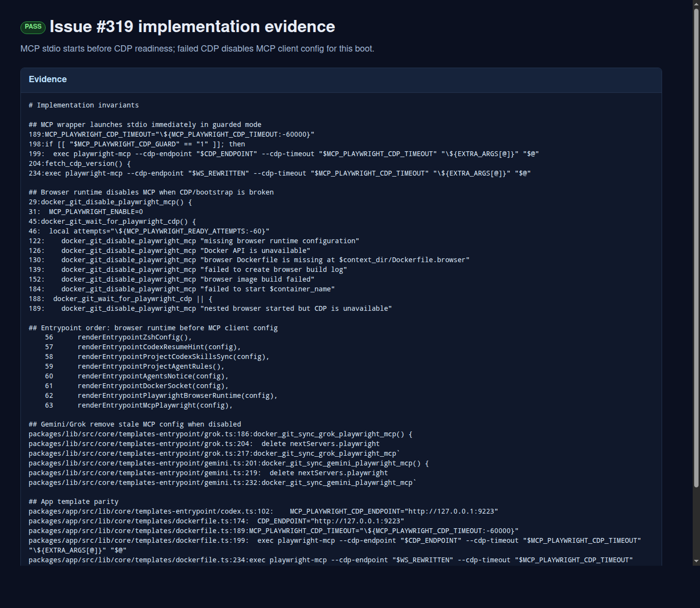Click line 139 'failed to create browser build log'
Viewport: 700px width, 608px height.
tap(188, 270)
